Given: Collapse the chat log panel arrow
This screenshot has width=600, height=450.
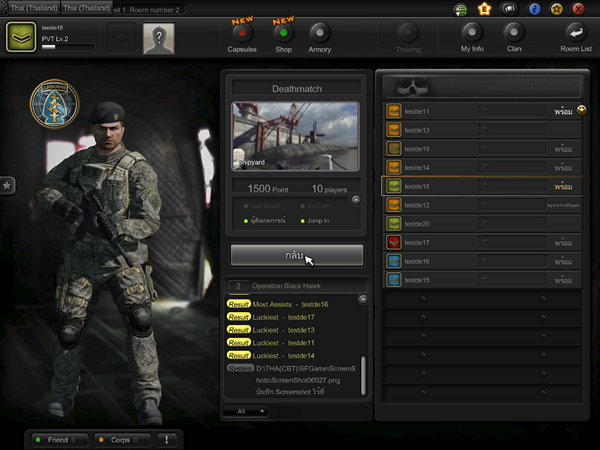Looking at the screenshot, I should [x=362, y=285].
